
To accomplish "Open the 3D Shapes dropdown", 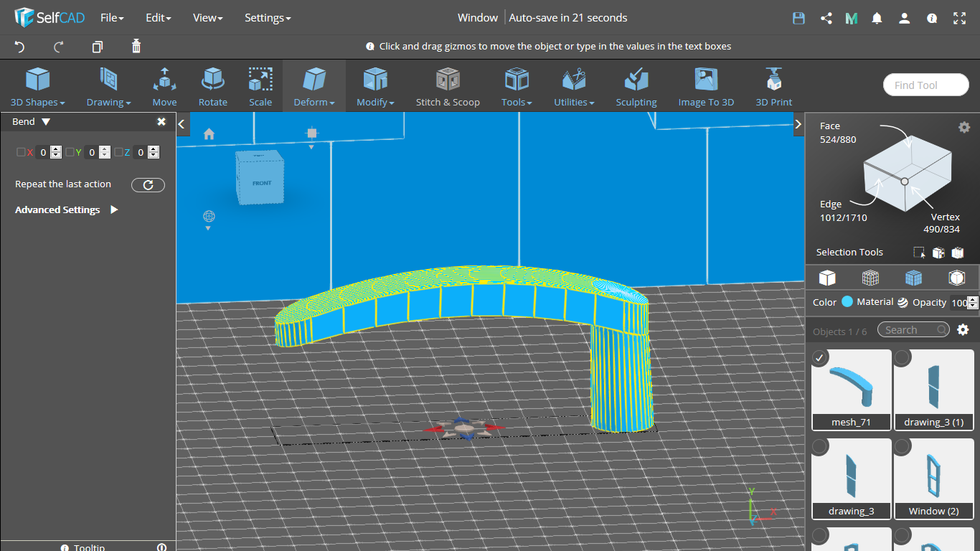I will 37,86.
